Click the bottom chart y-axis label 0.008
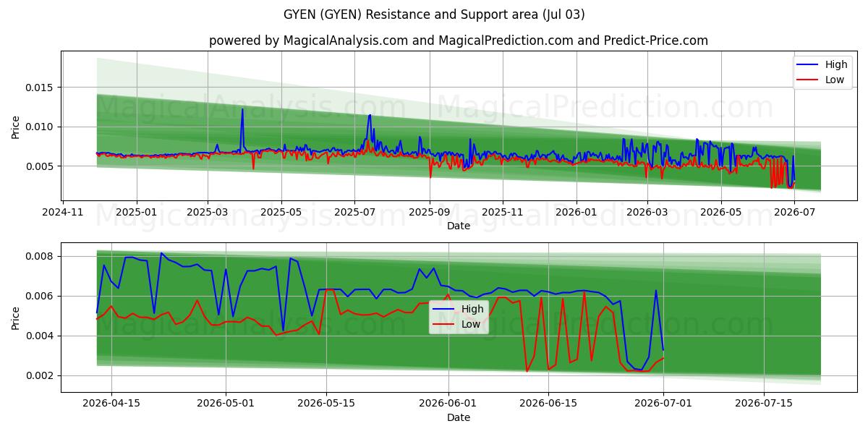This screenshot has height=434, width=868. pyautogui.click(x=41, y=256)
